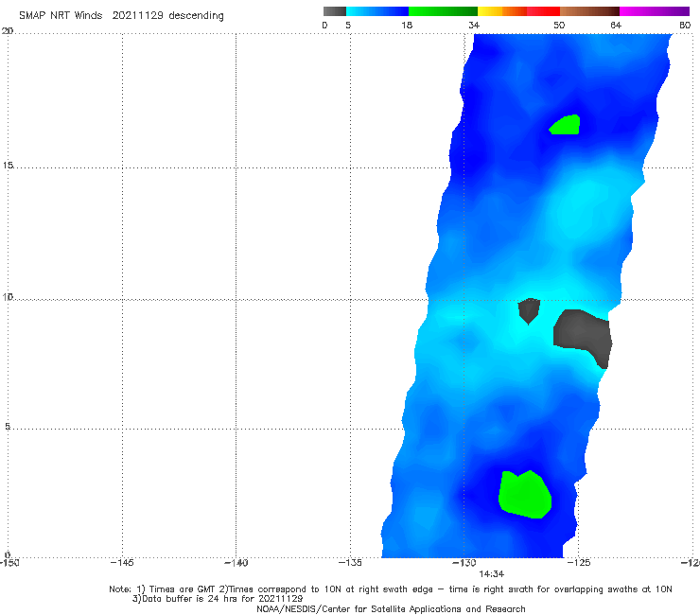Click the large green wind patch near 2N
Screen dimensions: 700x615
click(525, 495)
